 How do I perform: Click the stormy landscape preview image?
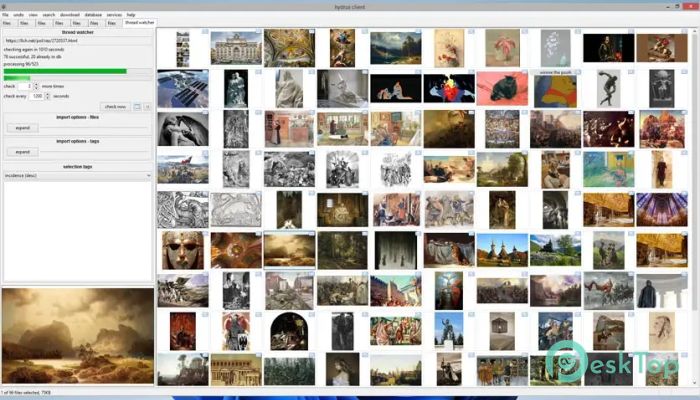pos(78,336)
